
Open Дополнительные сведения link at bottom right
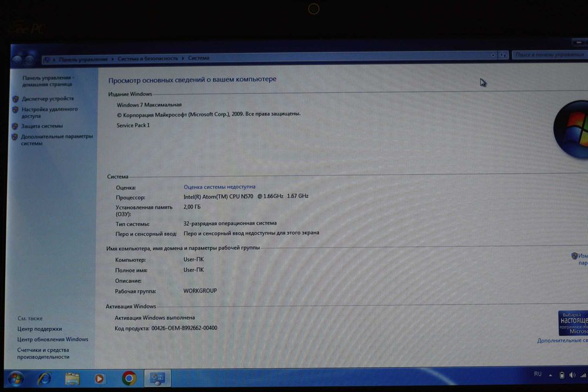[x=563, y=340]
